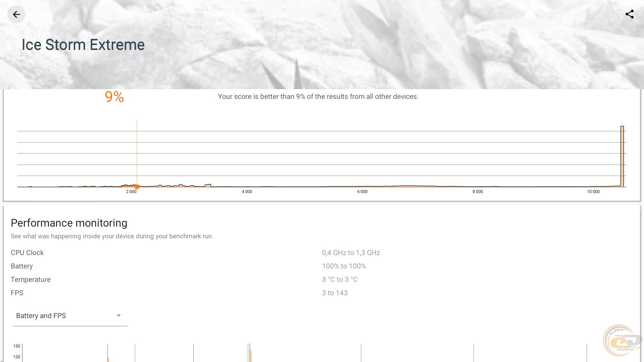Click the small histogram bar near 3 400
This screenshot has width=644, height=362.
208,185
